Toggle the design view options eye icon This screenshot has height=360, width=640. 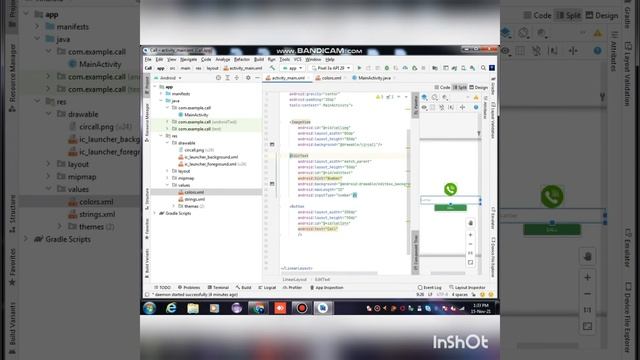click(x=424, y=107)
